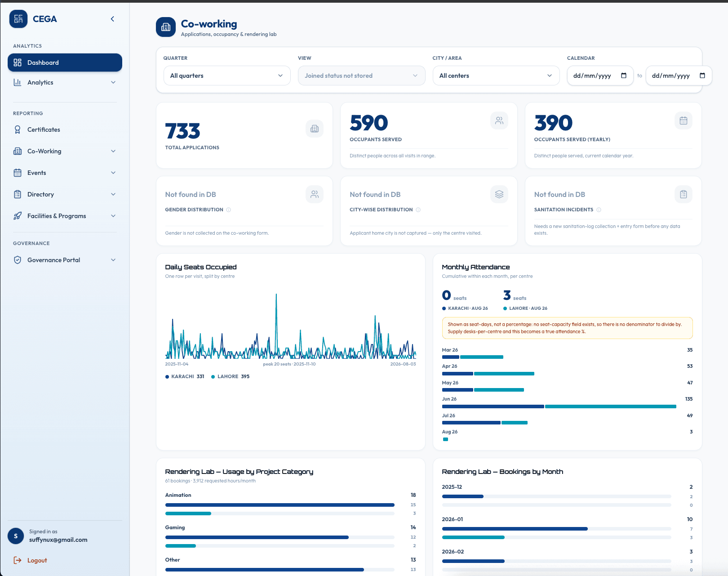This screenshot has height=576, width=728.
Task: Click the Animation category top progress bar
Action: (x=280, y=505)
